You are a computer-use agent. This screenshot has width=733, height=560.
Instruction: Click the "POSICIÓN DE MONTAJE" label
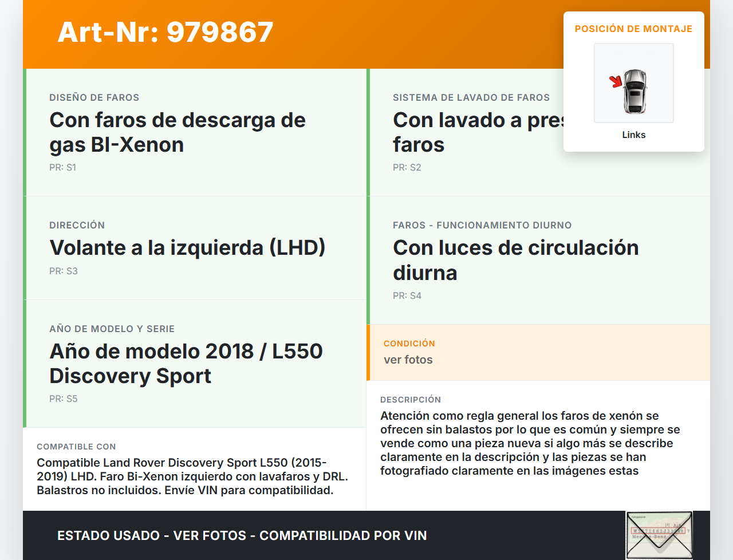pos(634,29)
